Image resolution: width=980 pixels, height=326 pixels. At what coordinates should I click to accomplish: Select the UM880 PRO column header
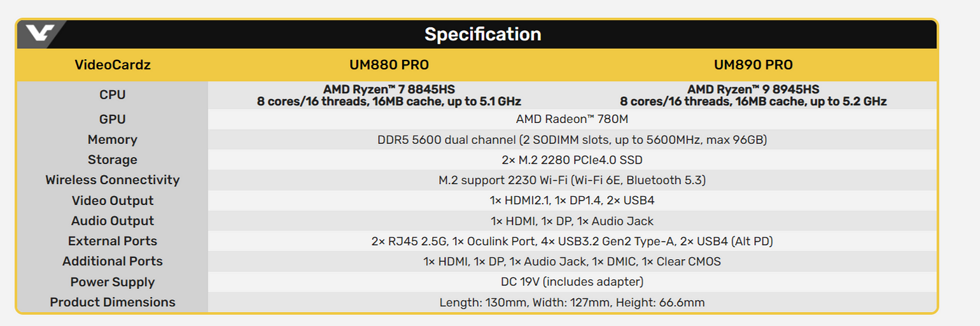click(x=389, y=65)
